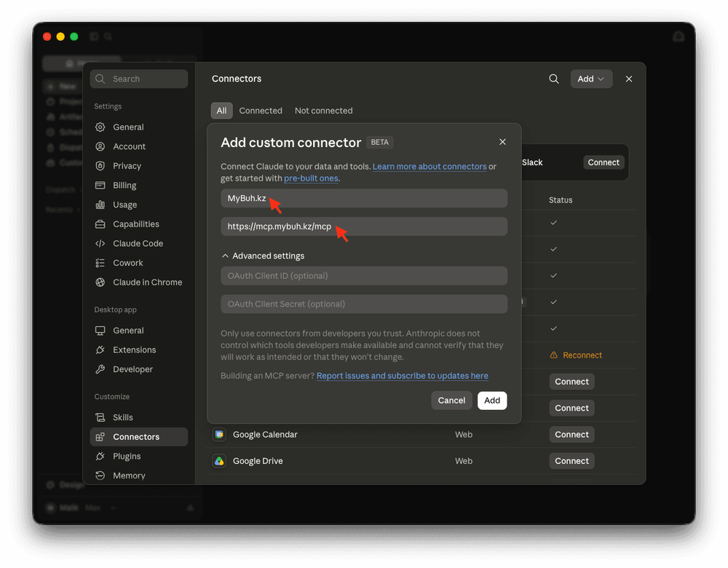Select Plugins in Customize menu

point(139,456)
